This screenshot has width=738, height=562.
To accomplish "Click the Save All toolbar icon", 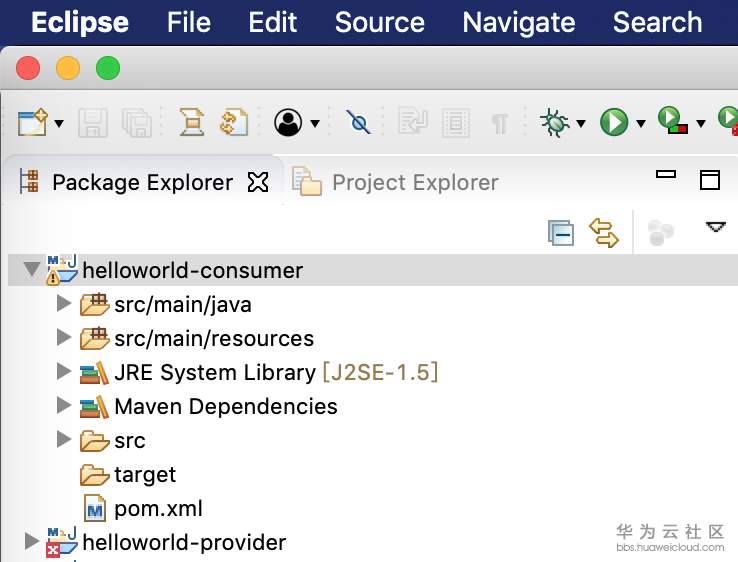I will [136, 123].
